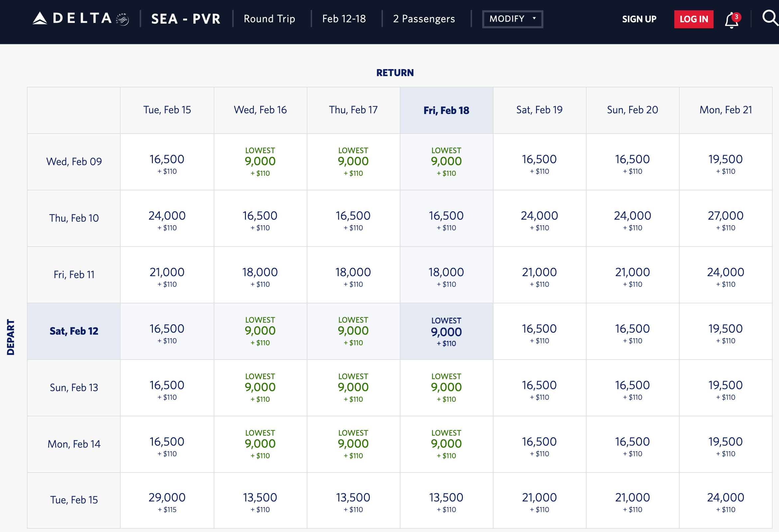779x532 pixels.
Task: Select the Sat, Feb 12 depart row header
Action: 74,331
